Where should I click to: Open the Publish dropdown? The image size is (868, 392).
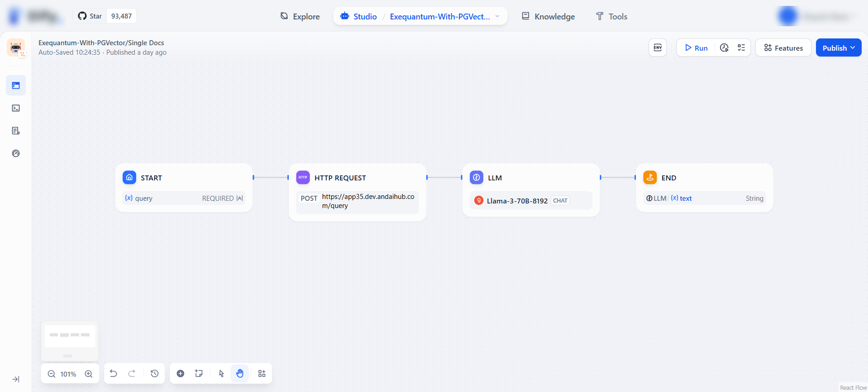(838, 48)
